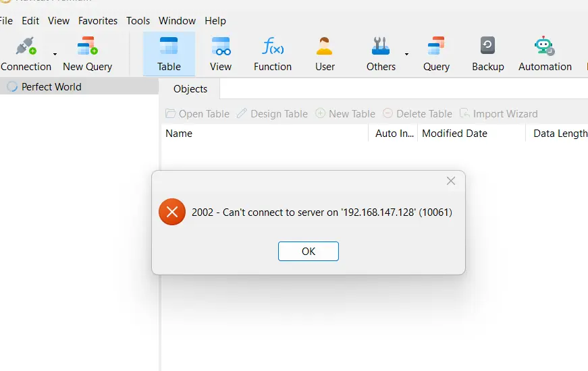588x371 pixels.
Task: Click the New Table button
Action: [346, 113]
